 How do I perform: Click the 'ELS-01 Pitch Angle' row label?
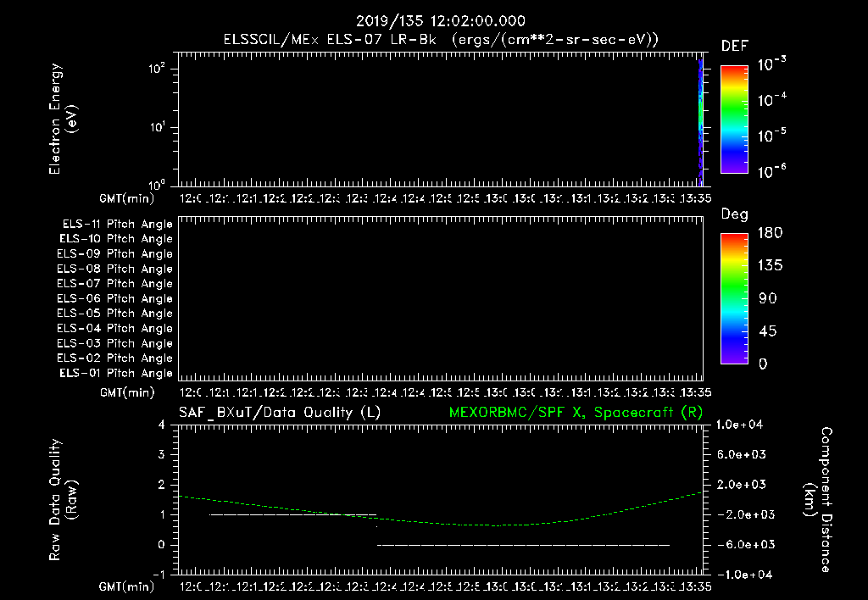pos(116,373)
